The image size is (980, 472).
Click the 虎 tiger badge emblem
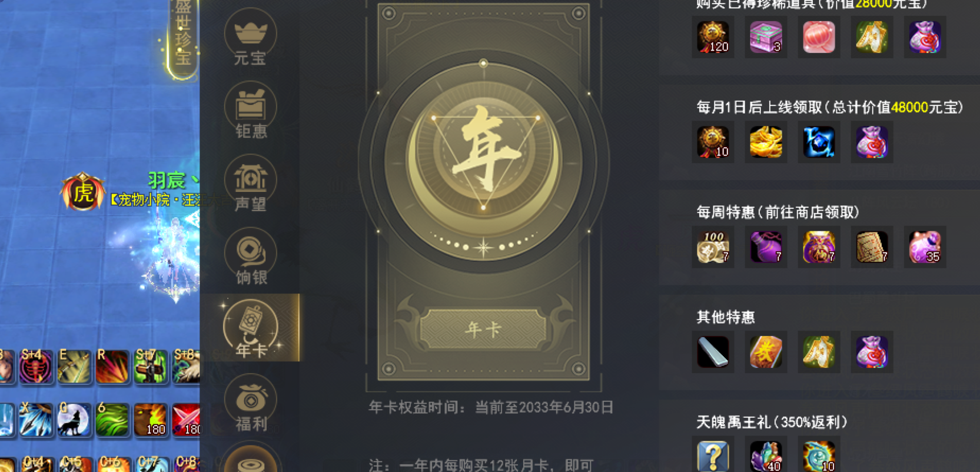click(83, 192)
